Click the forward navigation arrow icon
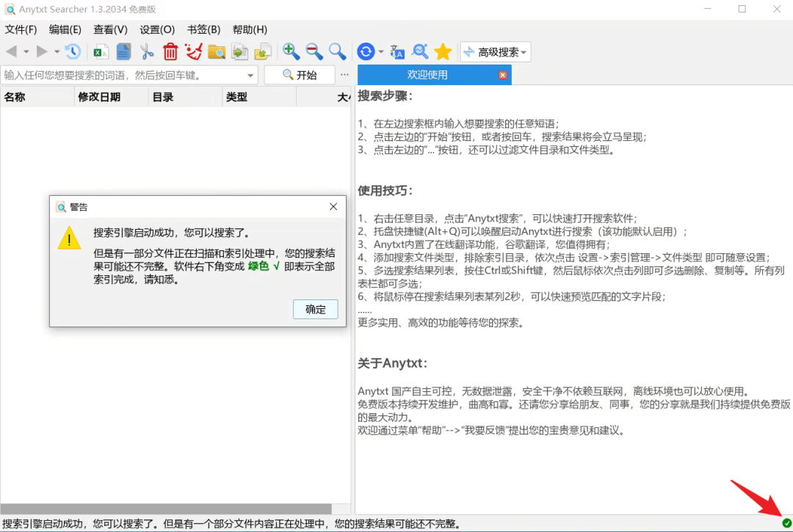The image size is (793, 532). pyautogui.click(x=41, y=51)
